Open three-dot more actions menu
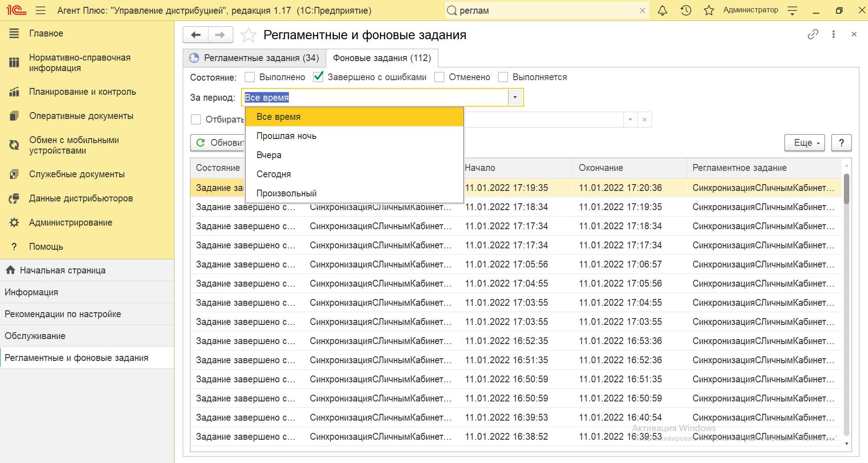The width and height of the screenshot is (868, 463). point(833,34)
